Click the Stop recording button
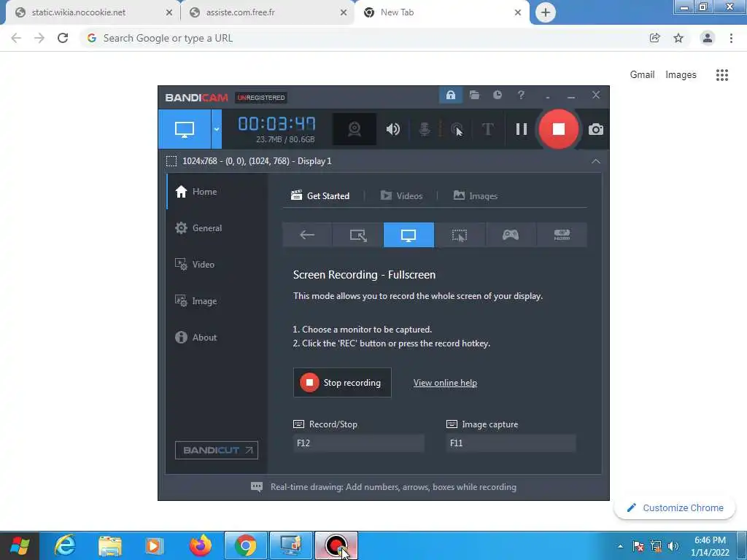747x560 pixels. click(343, 382)
